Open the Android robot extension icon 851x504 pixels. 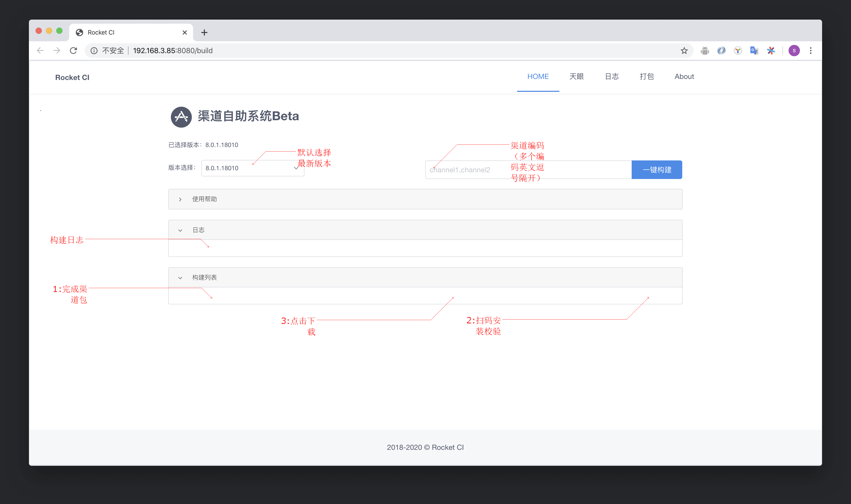[705, 51]
